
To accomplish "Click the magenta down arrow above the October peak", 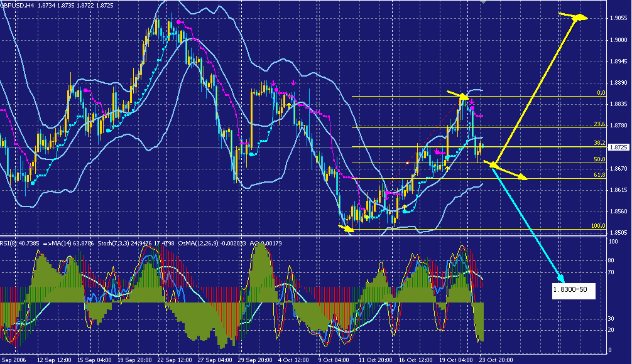I will point(471,101).
